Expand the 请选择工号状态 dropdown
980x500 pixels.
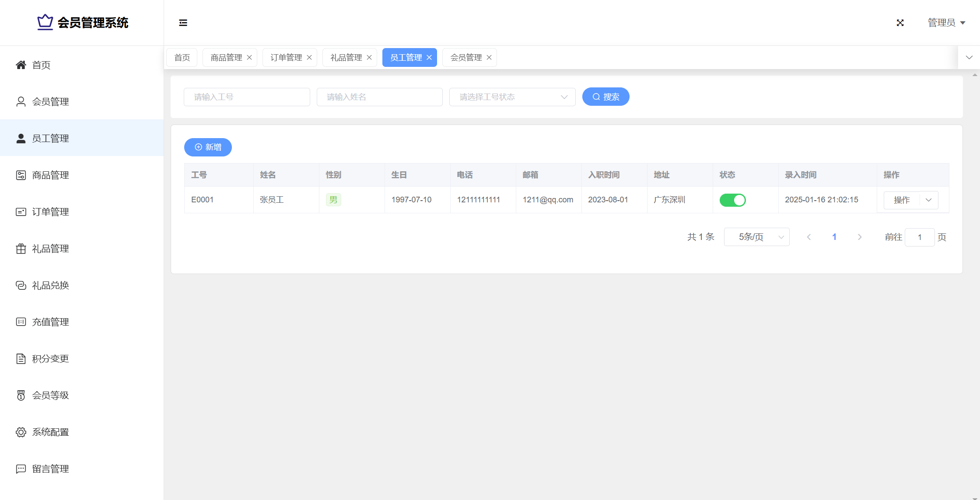point(512,97)
